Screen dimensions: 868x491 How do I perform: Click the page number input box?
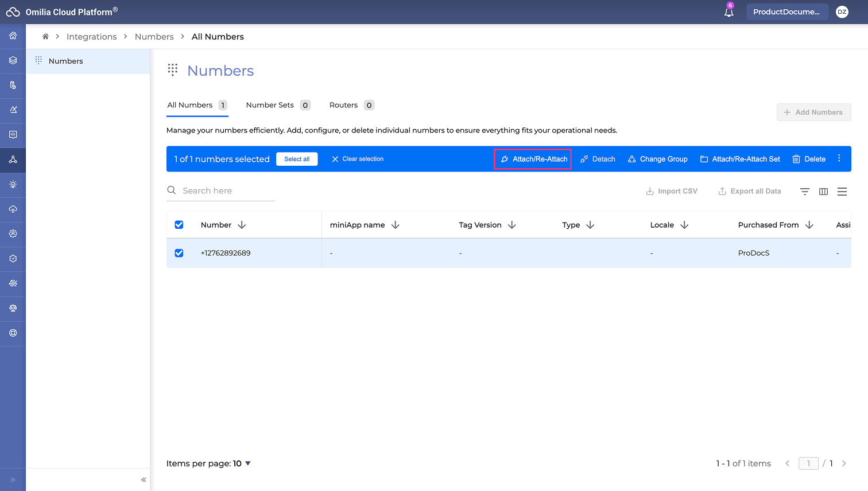pyautogui.click(x=808, y=463)
